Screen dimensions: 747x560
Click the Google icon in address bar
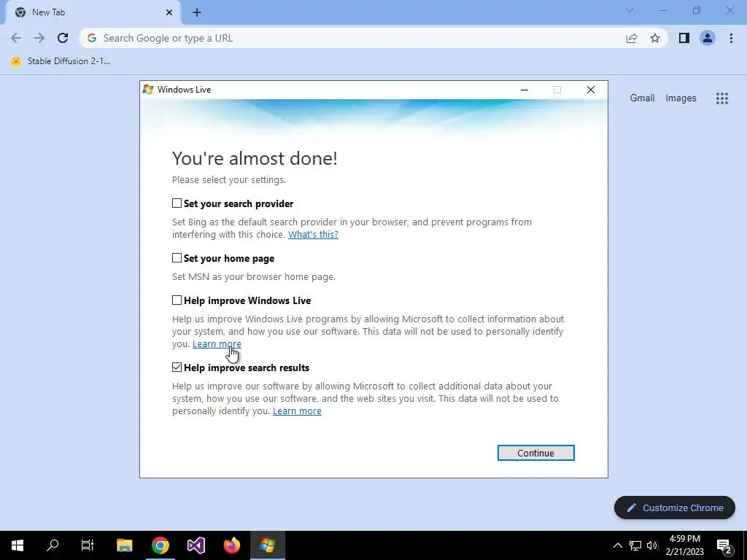[92, 38]
